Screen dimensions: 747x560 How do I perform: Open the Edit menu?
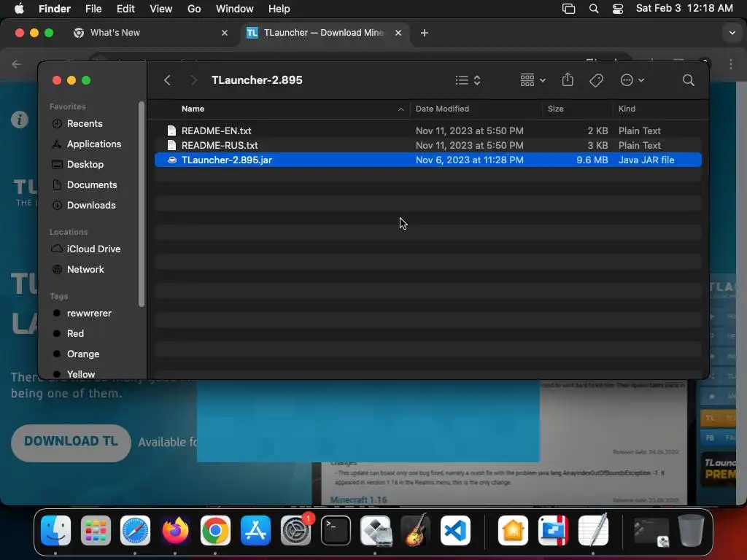pos(125,9)
